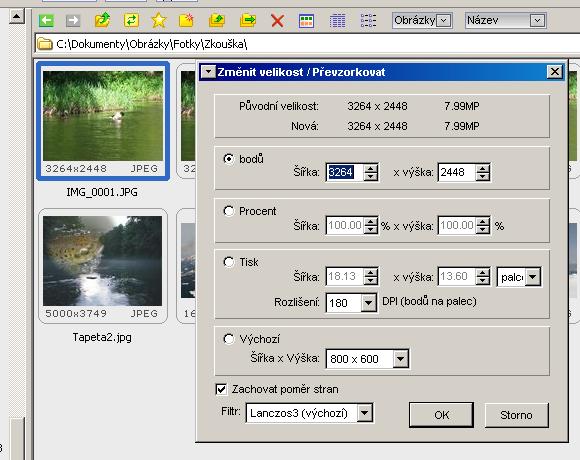
Task: Expand the 800 x 600 preset dropdown
Action: [401, 358]
